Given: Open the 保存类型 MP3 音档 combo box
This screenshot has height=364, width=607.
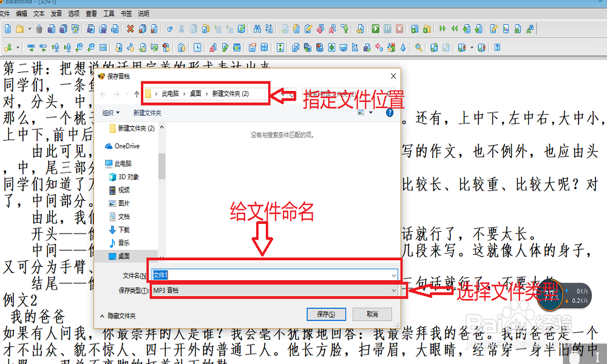Looking at the screenshot, I should click(x=274, y=290).
